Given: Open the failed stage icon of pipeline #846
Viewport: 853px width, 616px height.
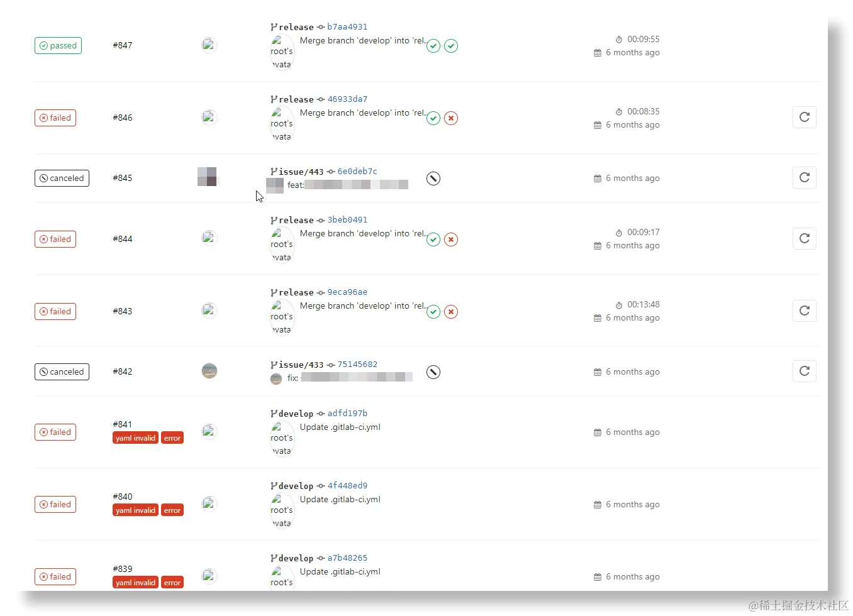Looking at the screenshot, I should click(451, 118).
